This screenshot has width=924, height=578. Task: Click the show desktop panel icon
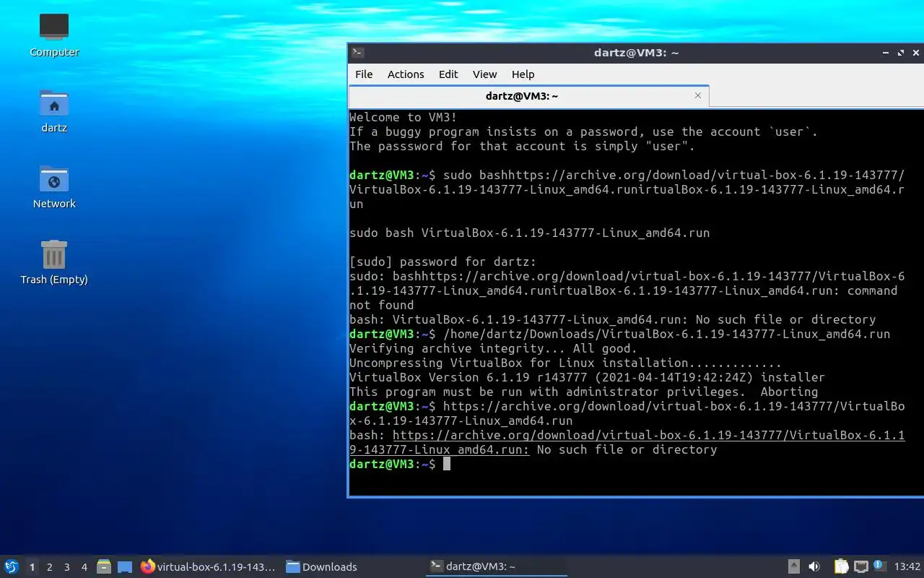(125, 567)
